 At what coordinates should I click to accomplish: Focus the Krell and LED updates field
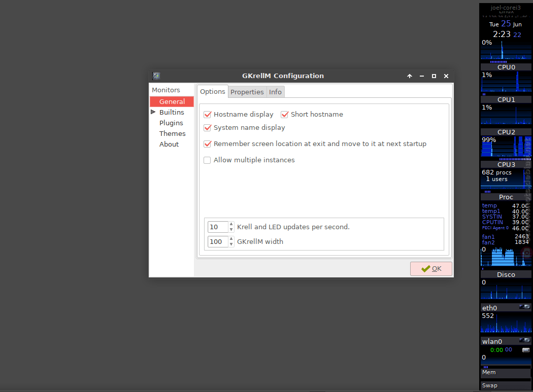218,227
